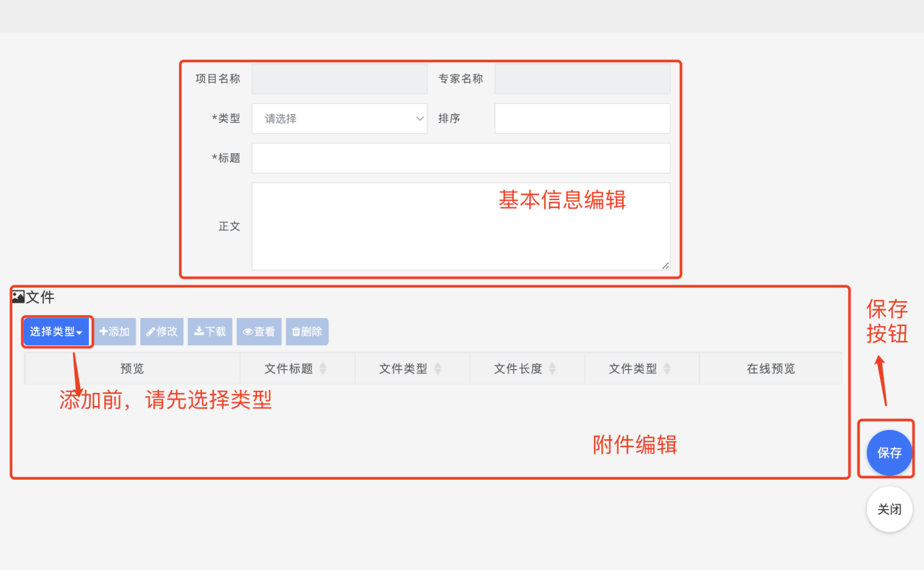Viewport: 924px width, 570px height.
Task: Sort by the last 文件类型 column before 在线预览
Action: 642,368
